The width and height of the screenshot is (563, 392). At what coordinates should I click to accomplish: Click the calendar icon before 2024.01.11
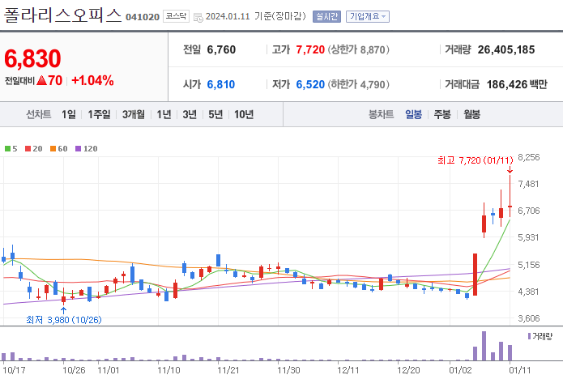coord(198,17)
